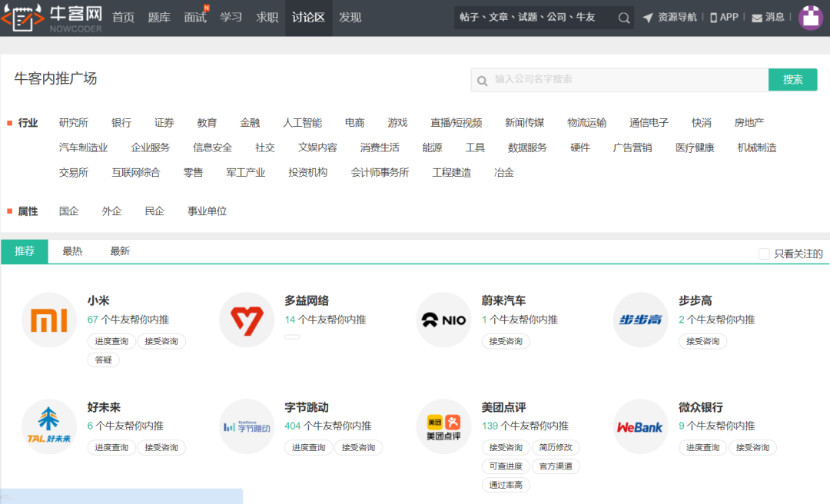This screenshot has height=504, width=830.
Task: Switch to the 最热 tab
Action: (72, 251)
